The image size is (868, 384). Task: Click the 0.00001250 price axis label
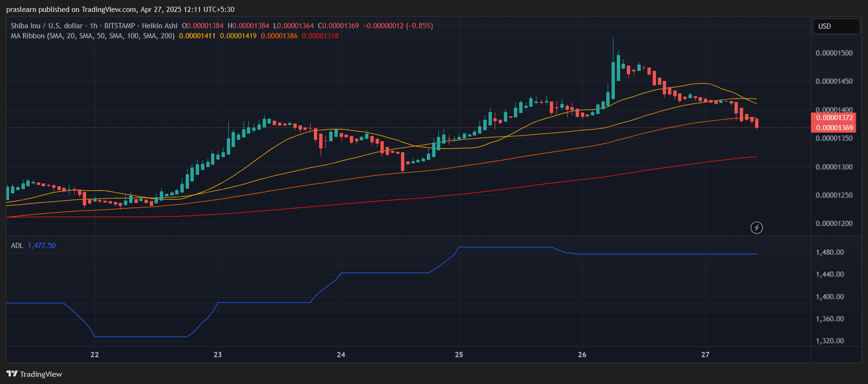[834, 195]
